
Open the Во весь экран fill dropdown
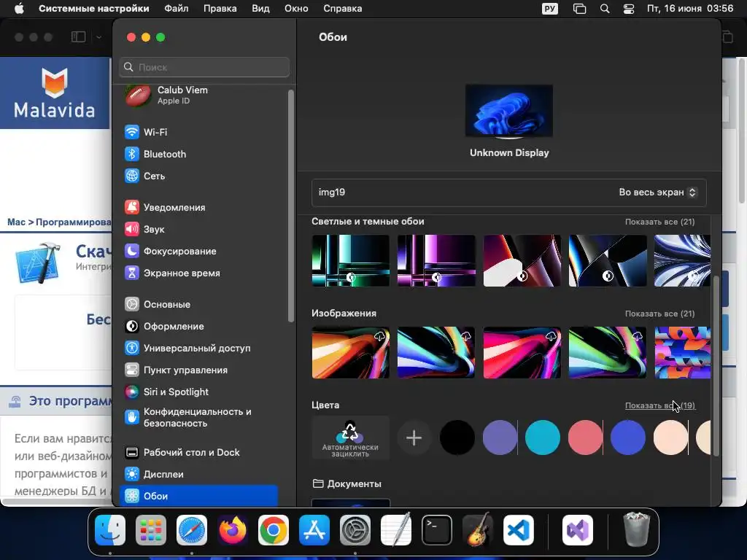[657, 192]
